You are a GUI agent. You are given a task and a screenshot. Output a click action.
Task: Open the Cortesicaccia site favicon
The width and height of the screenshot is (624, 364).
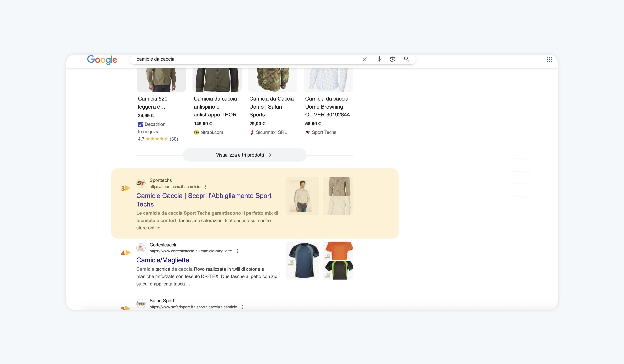pos(141,248)
